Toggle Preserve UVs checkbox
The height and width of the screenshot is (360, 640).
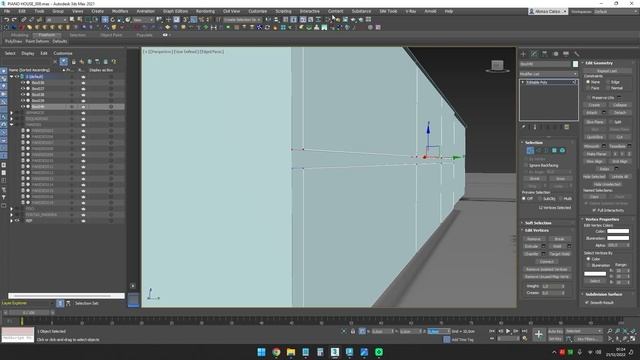tap(588, 98)
